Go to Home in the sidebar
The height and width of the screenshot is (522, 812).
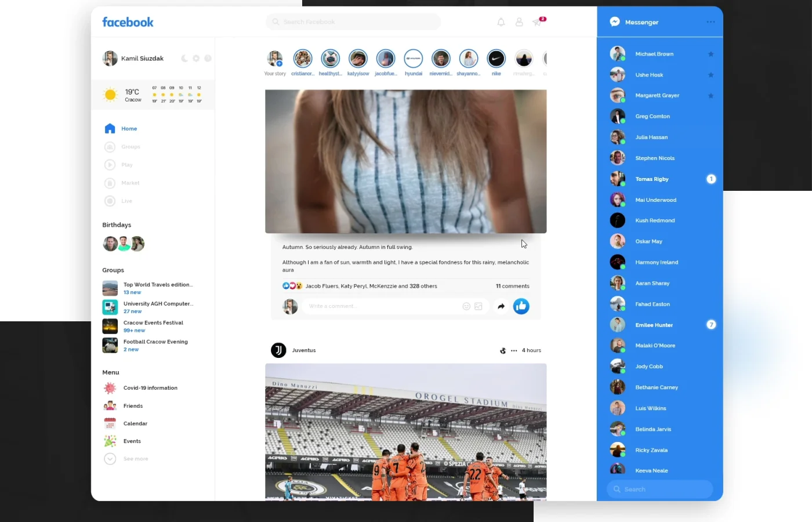(x=121, y=129)
